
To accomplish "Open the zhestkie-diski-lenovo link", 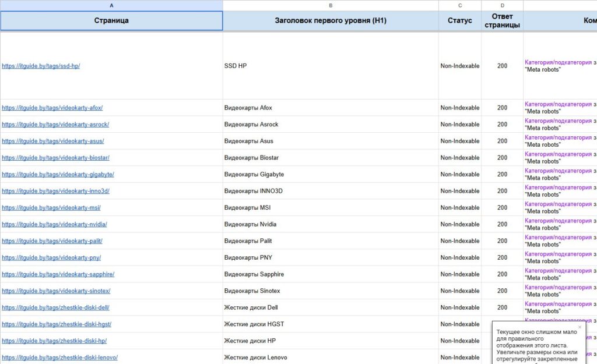I will pyautogui.click(x=60, y=358).
